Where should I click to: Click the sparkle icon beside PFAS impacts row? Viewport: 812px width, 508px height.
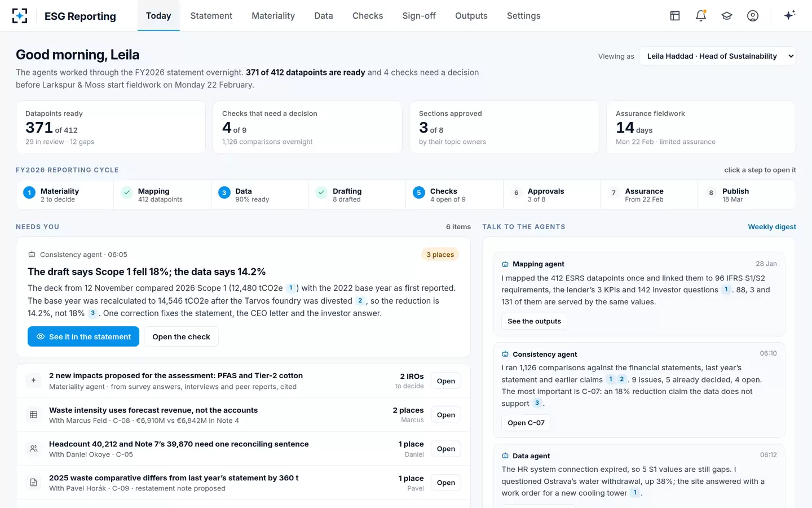(34, 380)
